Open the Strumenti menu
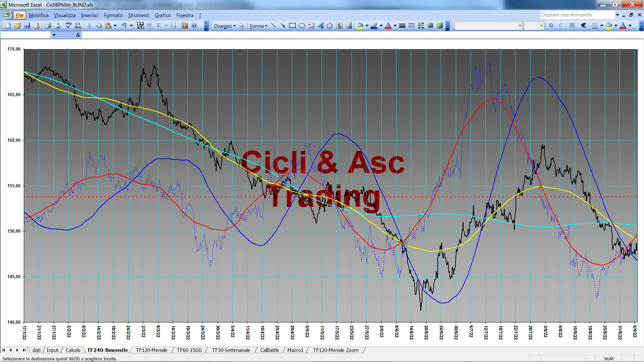The height and width of the screenshot is (362, 644). click(x=139, y=15)
